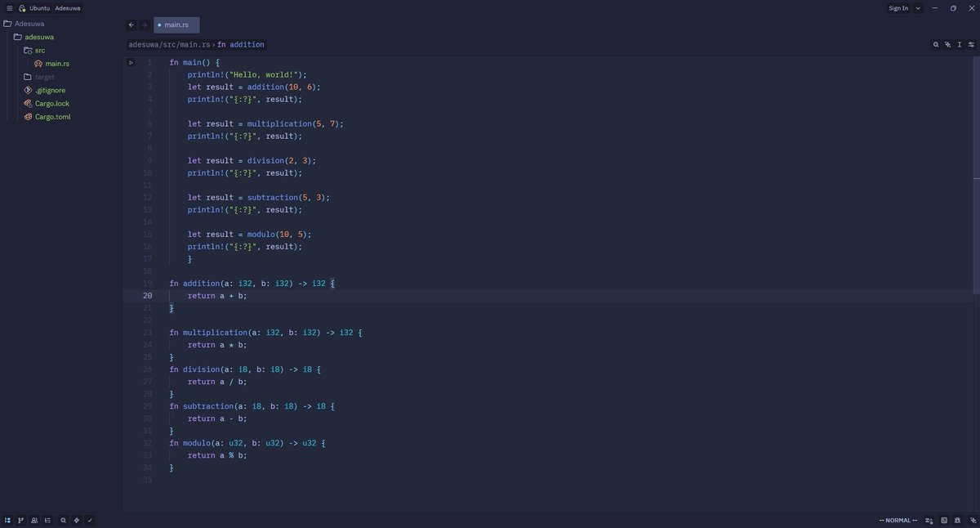Collapse the src folder
Screen dimensions: 980x528
(29, 50)
